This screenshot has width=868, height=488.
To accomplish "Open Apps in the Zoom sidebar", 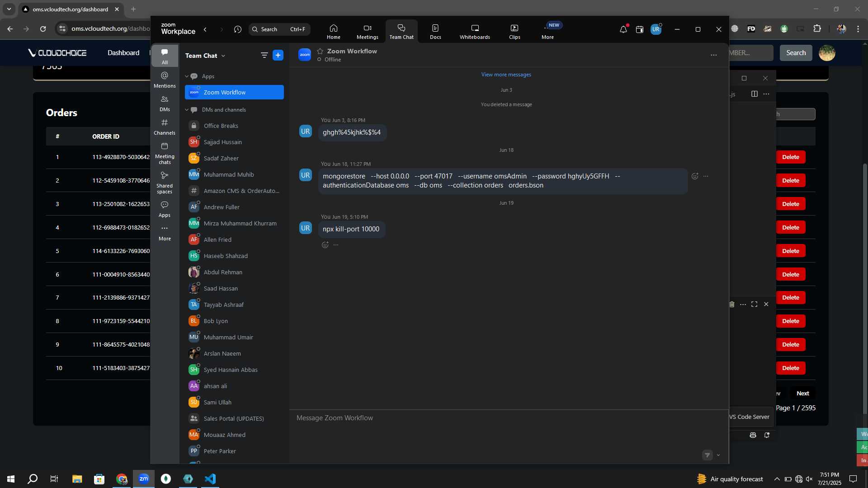I will [x=165, y=209].
